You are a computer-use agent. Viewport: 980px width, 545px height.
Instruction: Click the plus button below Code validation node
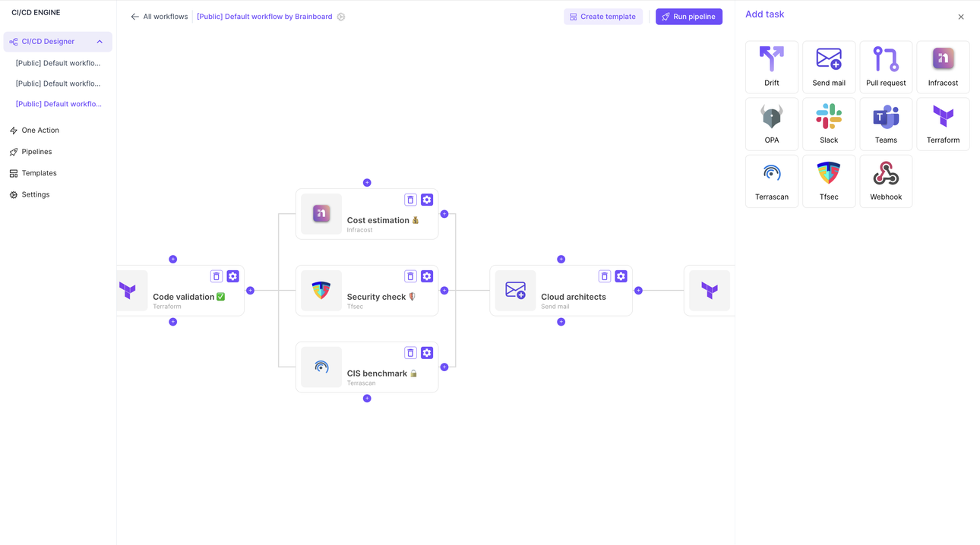point(172,321)
